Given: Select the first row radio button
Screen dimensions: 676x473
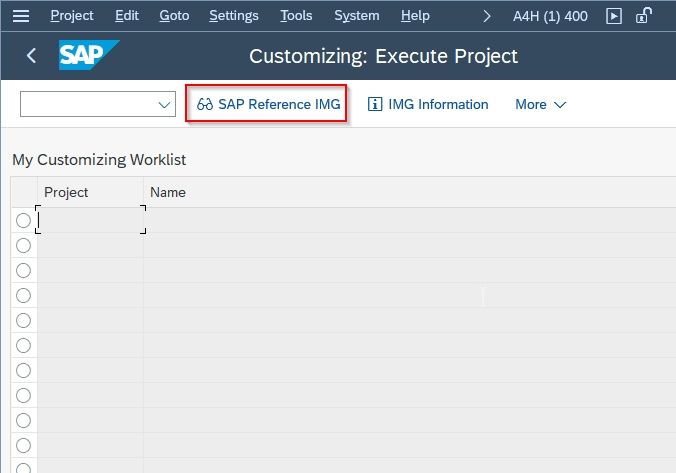Looking at the screenshot, I should (x=23, y=220).
